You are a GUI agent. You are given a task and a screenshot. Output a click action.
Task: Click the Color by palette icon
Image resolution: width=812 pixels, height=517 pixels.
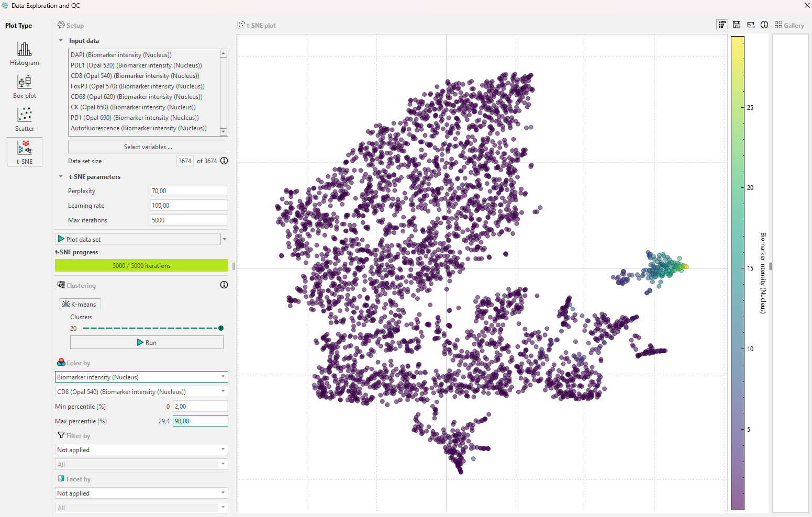(61, 362)
